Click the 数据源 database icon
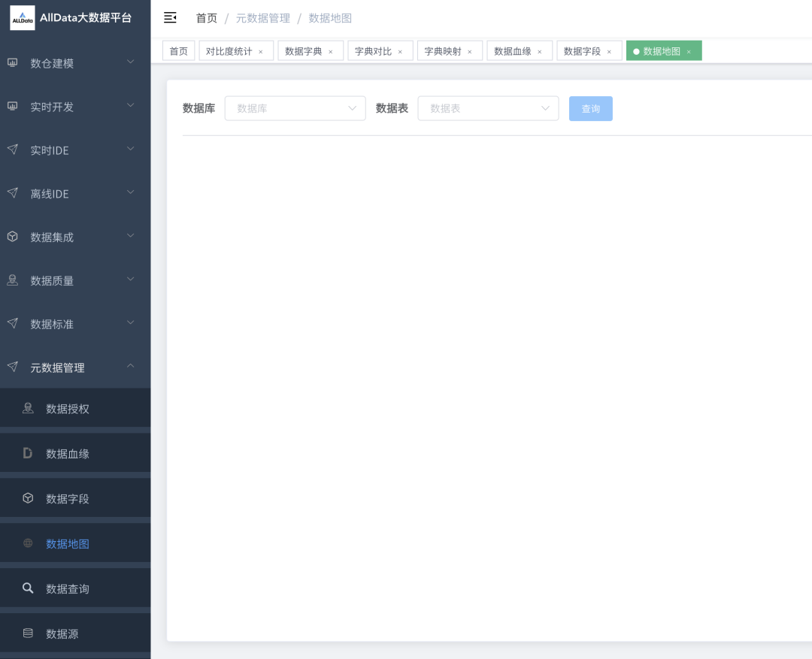This screenshot has height=659, width=812. 28,633
